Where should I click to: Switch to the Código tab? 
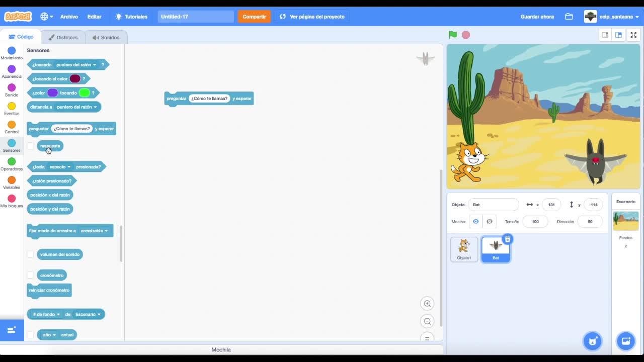21,37
